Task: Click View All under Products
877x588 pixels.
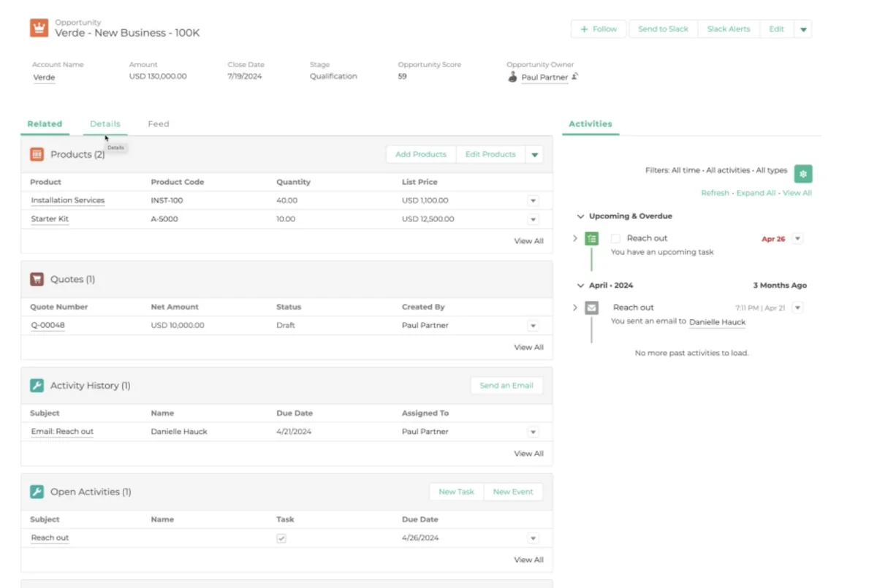Action: coord(528,241)
